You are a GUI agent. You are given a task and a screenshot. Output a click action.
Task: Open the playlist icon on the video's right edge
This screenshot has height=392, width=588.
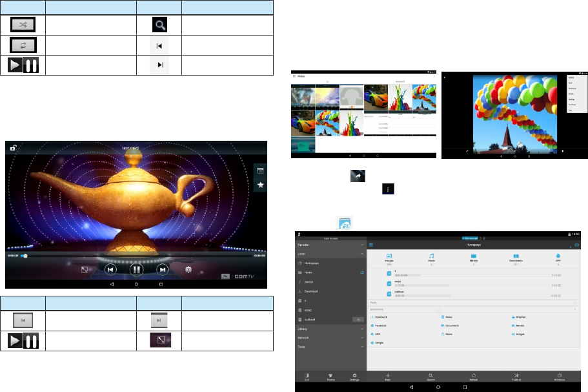[x=260, y=171]
